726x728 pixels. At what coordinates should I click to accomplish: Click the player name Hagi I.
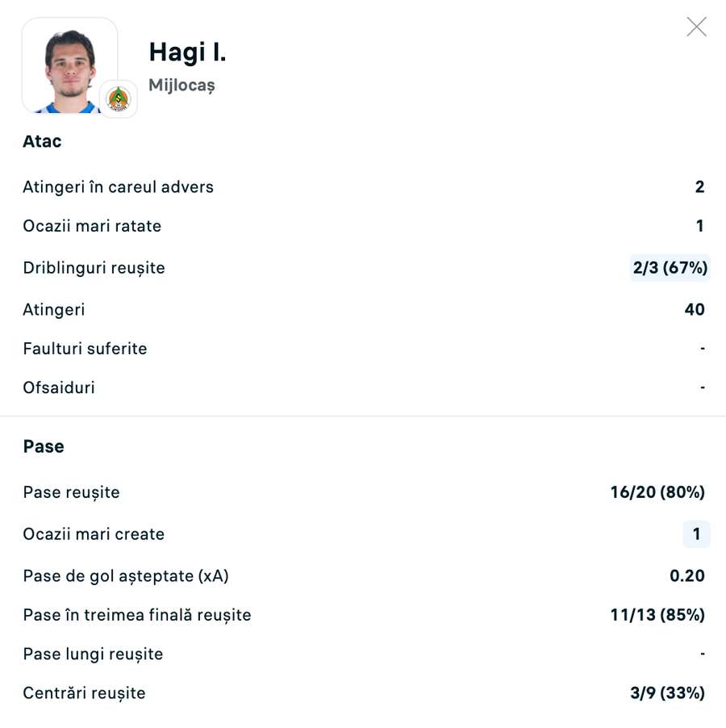coord(187,52)
